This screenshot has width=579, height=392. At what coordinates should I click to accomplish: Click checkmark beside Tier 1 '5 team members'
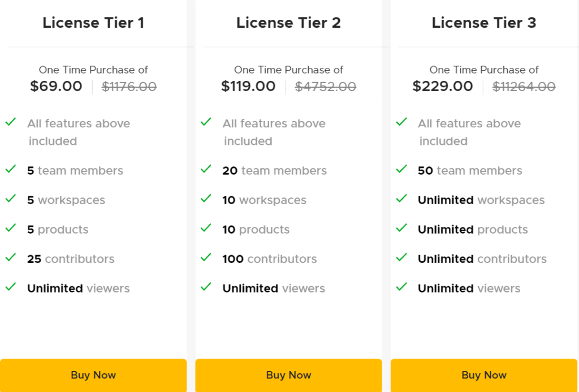(11, 169)
